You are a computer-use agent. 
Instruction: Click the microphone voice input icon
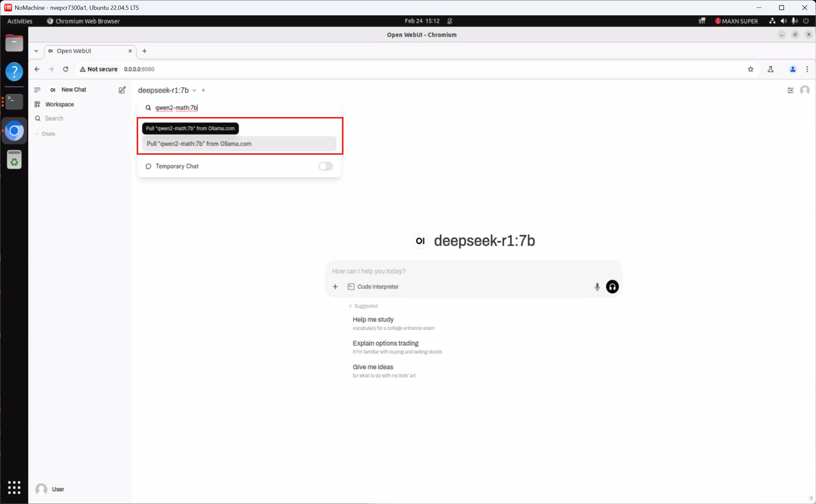tap(597, 287)
